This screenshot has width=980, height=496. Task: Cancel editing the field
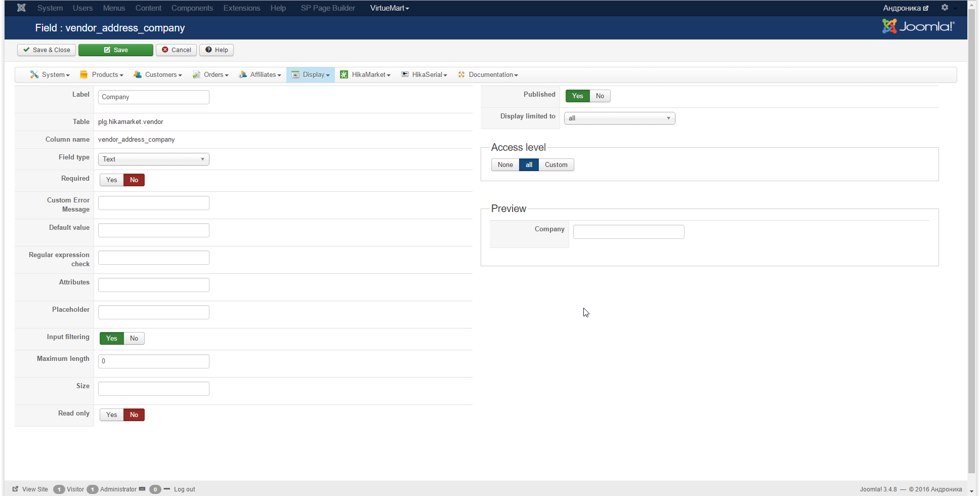177,50
